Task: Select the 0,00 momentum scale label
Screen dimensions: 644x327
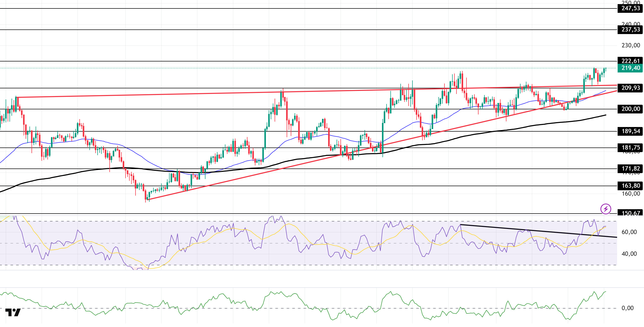Action: 628,308
